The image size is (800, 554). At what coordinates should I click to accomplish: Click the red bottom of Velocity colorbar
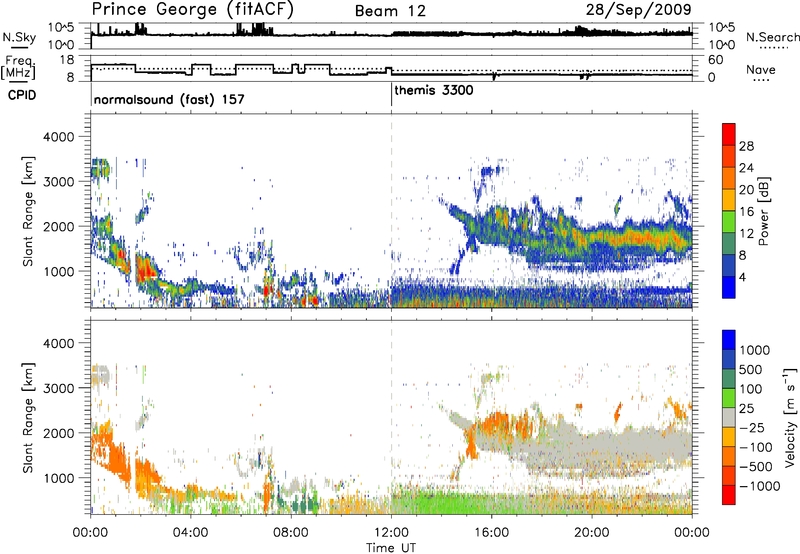coord(729,495)
